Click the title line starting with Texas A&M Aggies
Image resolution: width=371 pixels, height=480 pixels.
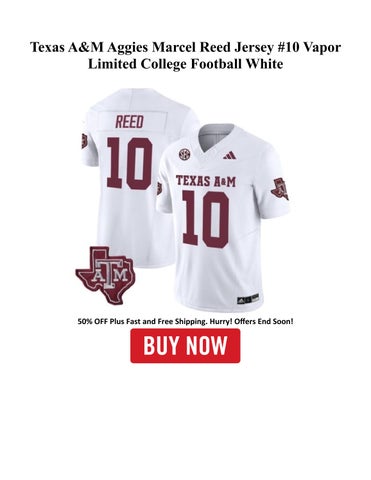(x=185, y=47)
